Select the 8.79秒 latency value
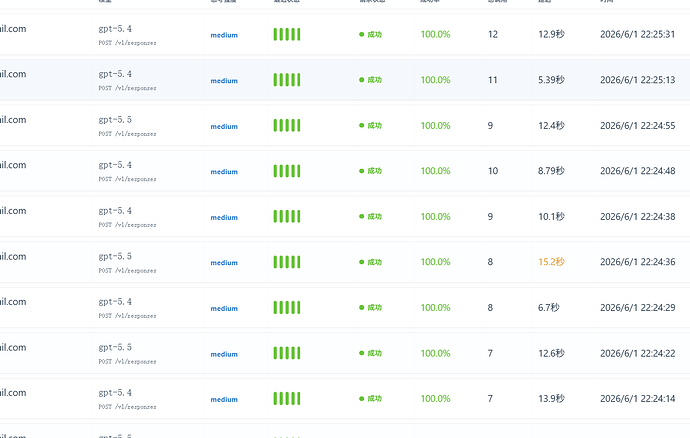The height and width of the screenshot is (438, 690). tap(551, 171)
